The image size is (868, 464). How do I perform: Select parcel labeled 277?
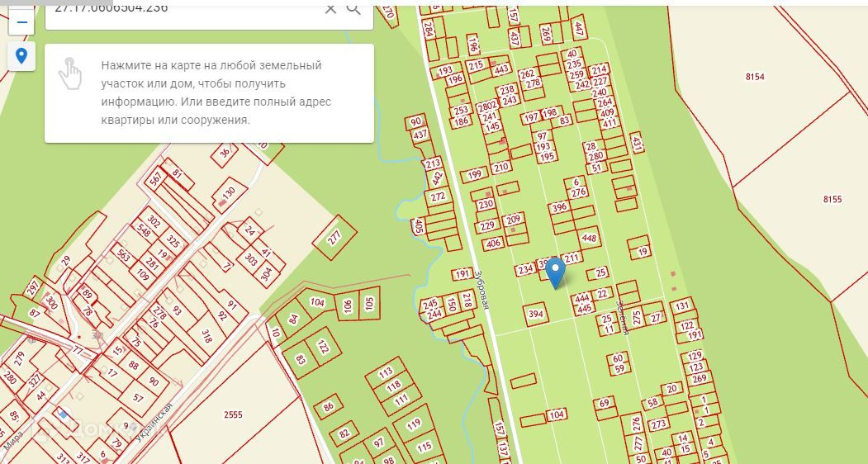click(334, 238)
